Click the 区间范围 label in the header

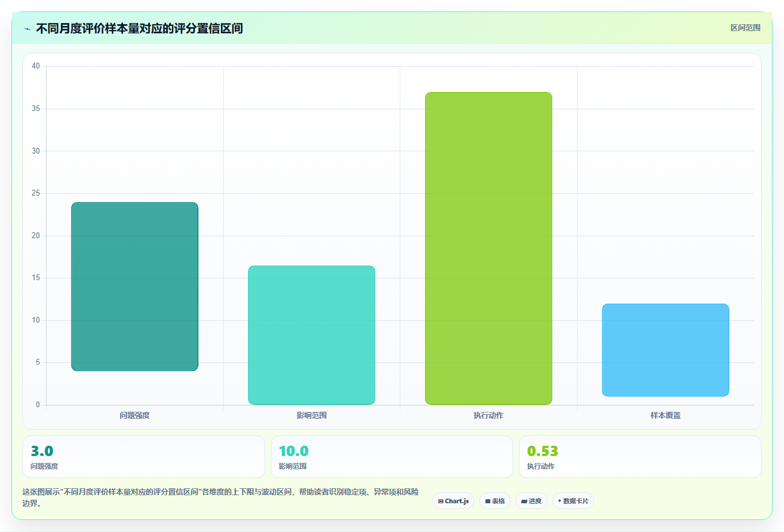click(x=745, y=28)
